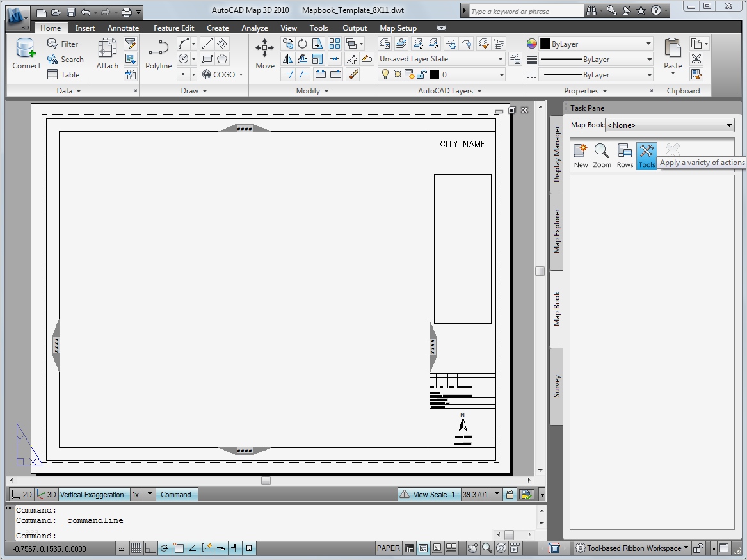
Task: Select the Move tool
Action: (x=265, y=54)
